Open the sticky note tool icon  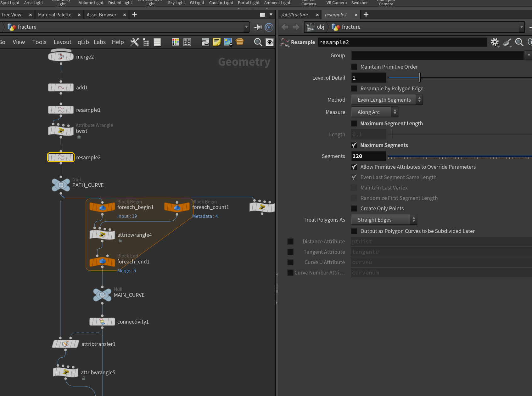click(217, 42)
